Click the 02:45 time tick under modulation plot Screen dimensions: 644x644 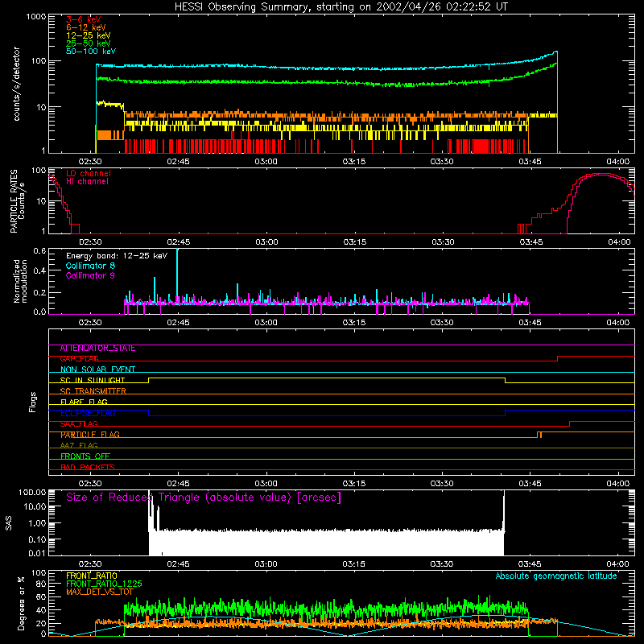tap(178, 323)
